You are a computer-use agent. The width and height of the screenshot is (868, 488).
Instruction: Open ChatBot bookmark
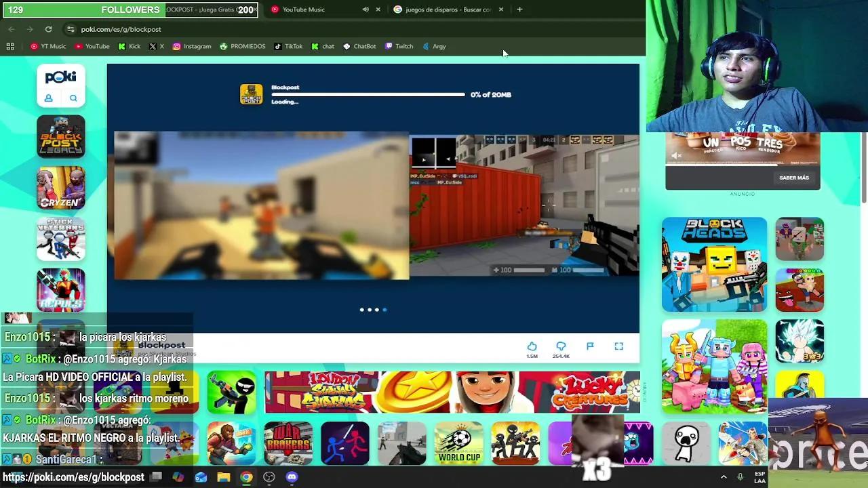click(x=359, y=46)
